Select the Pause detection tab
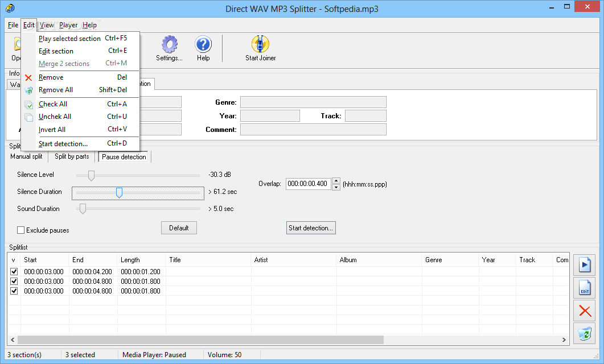The height and width of the screenshot is (364, 604). 124,156
